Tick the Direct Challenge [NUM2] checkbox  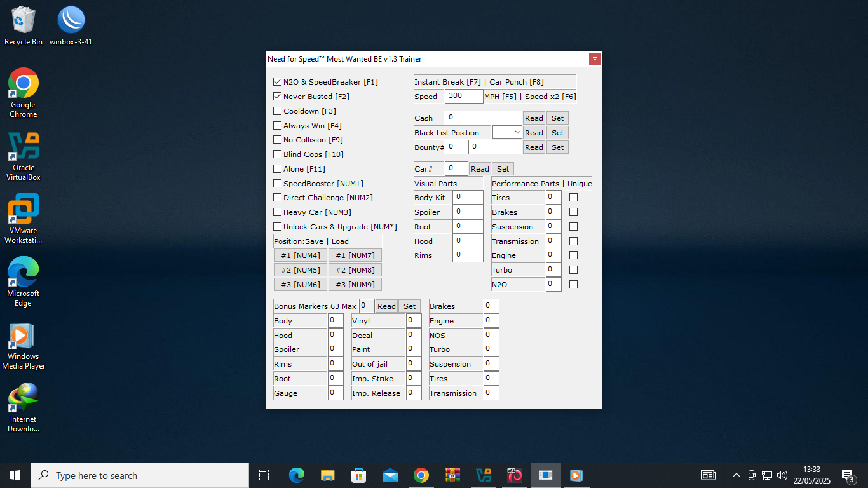[277, 198]
